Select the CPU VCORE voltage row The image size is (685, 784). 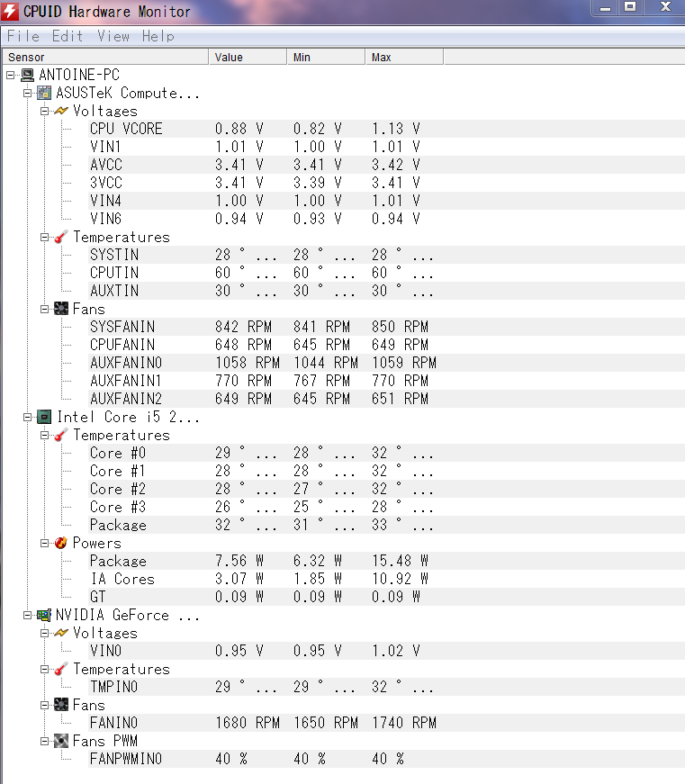pyautogui.click(x=126, y=129)
